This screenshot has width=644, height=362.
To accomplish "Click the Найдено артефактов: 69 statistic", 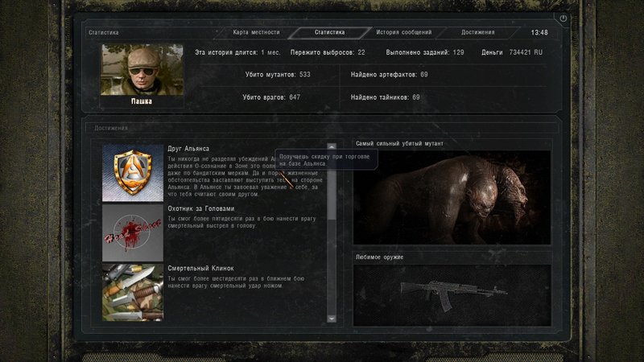I will [389, 75].
